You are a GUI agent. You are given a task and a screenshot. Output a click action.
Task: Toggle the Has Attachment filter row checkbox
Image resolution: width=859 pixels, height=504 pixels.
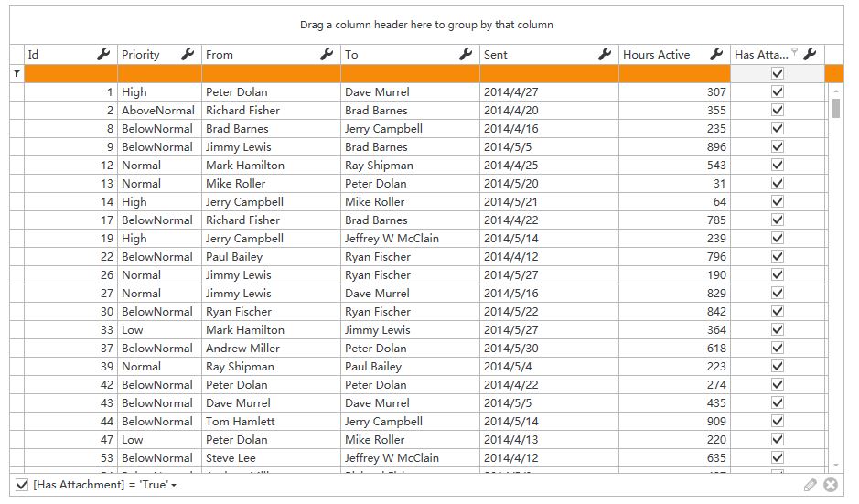778,73
